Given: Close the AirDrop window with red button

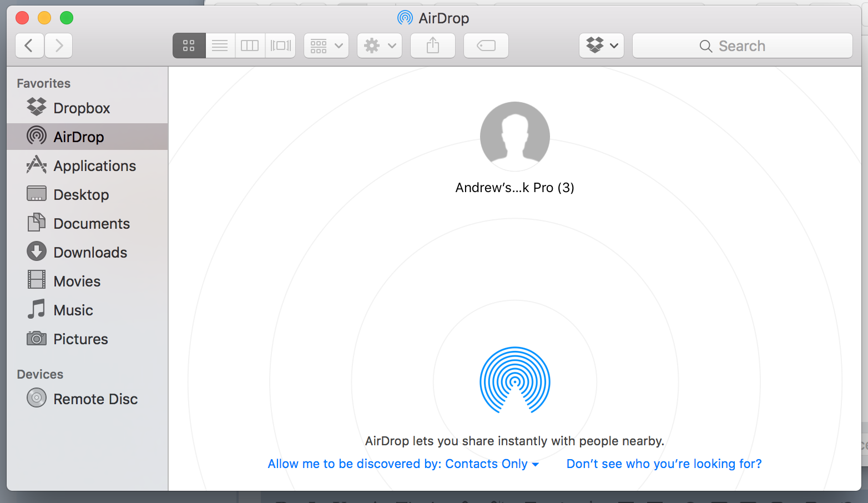Looking at the screenshot, I should coord(22,18).
